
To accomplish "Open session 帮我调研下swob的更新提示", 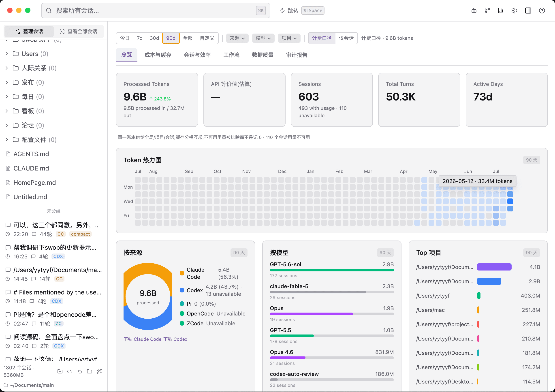I will pyautogui.click(x=54, y=251).
